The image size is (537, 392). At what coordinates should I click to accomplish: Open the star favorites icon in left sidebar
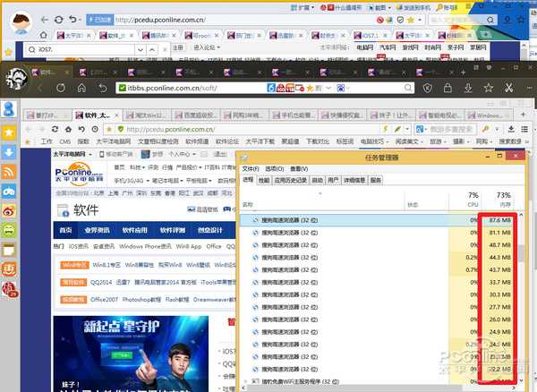tap(10, 130)
